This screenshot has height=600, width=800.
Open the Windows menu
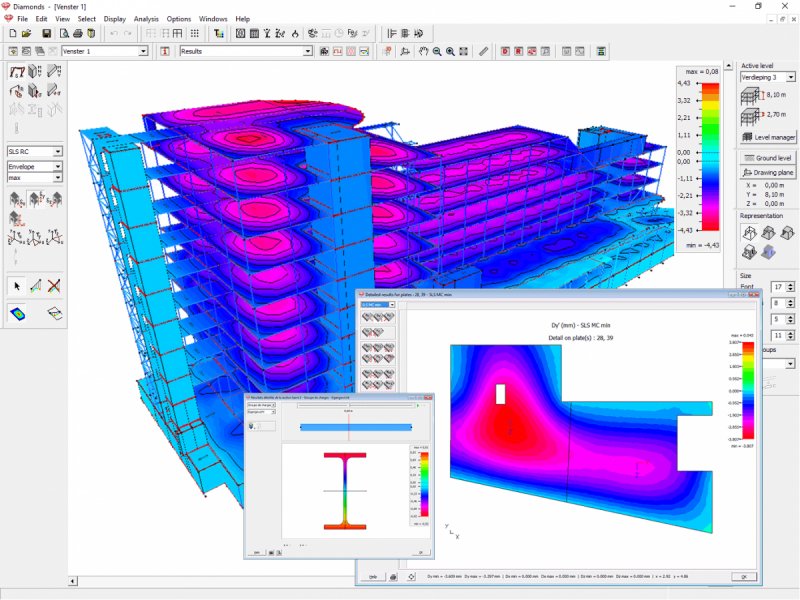[x=213, y=19]
